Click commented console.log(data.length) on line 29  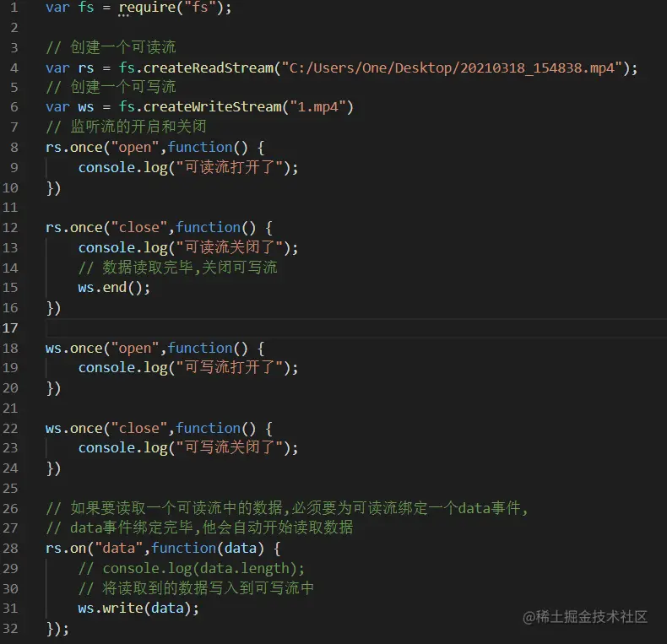pos(192,569)
